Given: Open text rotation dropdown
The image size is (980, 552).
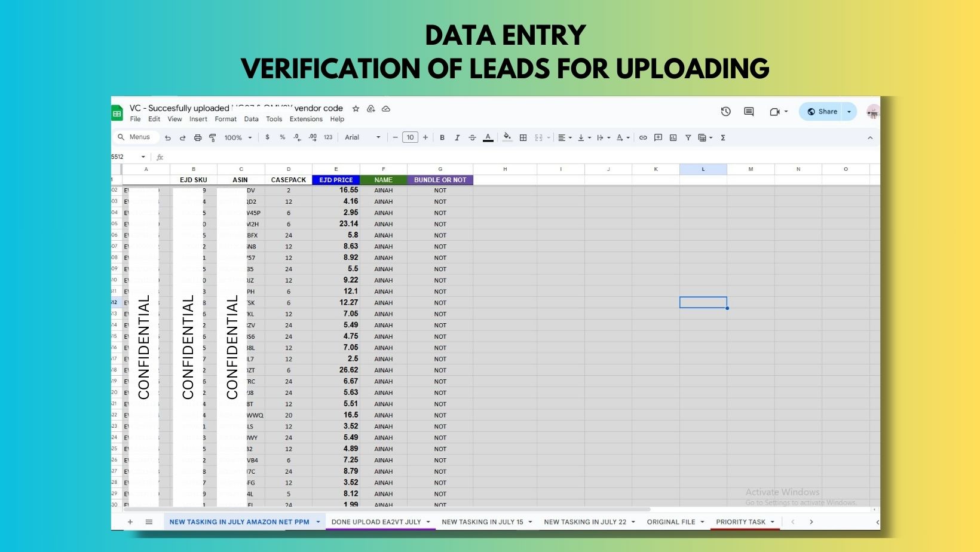Looking at the screenshot, I should point(623,137).
